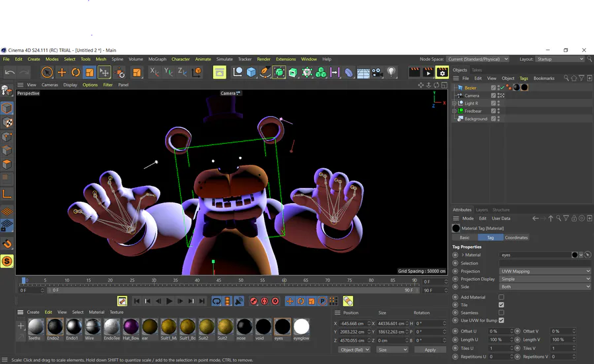Go to start of animation
The height and width of the screenshot is (364, 594).
tap(137, 301)
